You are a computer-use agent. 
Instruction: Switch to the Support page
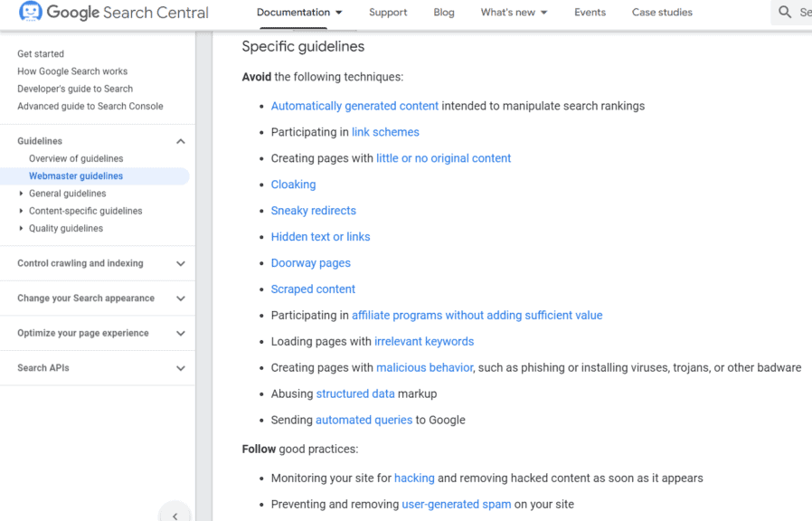point(388,13)
